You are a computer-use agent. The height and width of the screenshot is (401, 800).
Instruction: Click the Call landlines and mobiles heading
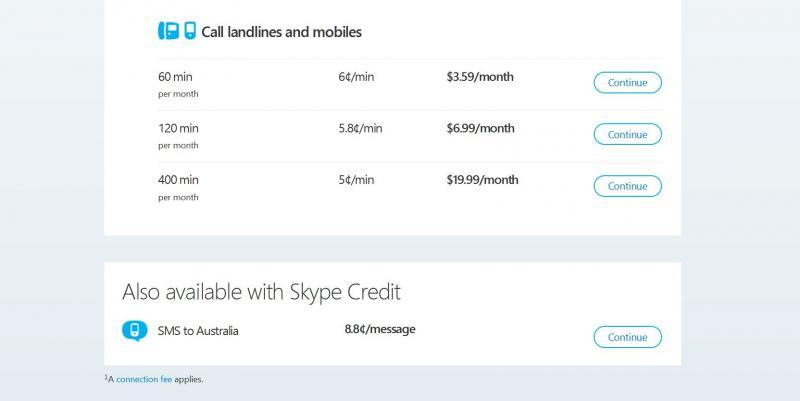[282, 32]
